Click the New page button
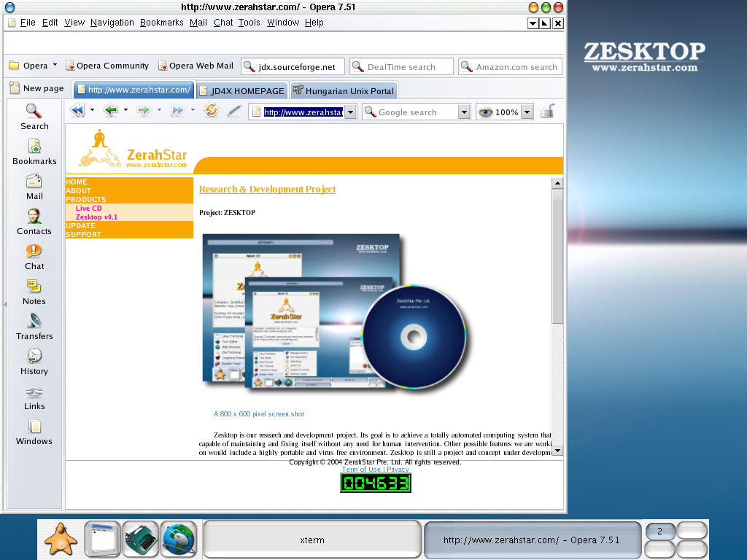747x560 pixels. (x=37, y=88)
